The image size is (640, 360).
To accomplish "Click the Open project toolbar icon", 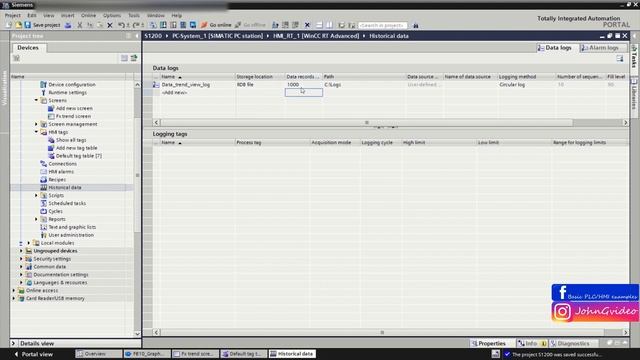I will (18, 25).
